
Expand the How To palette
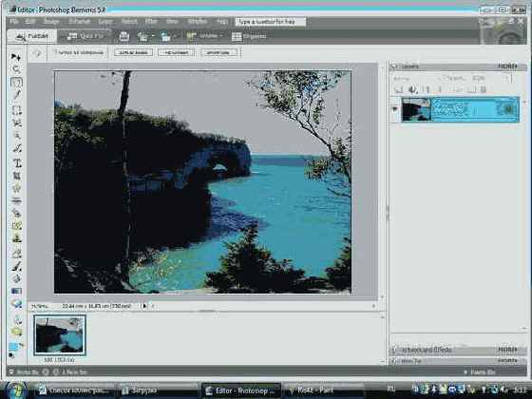point(394,361)
